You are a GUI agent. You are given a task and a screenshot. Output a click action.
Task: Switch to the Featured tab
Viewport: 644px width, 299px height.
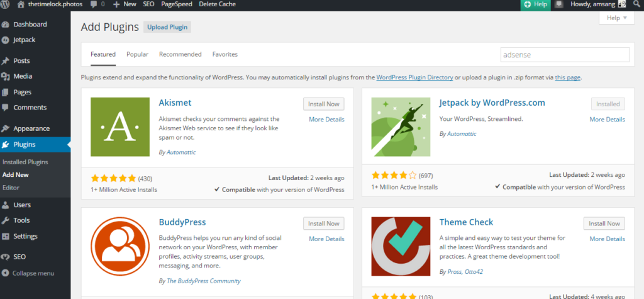coord(103,54)
